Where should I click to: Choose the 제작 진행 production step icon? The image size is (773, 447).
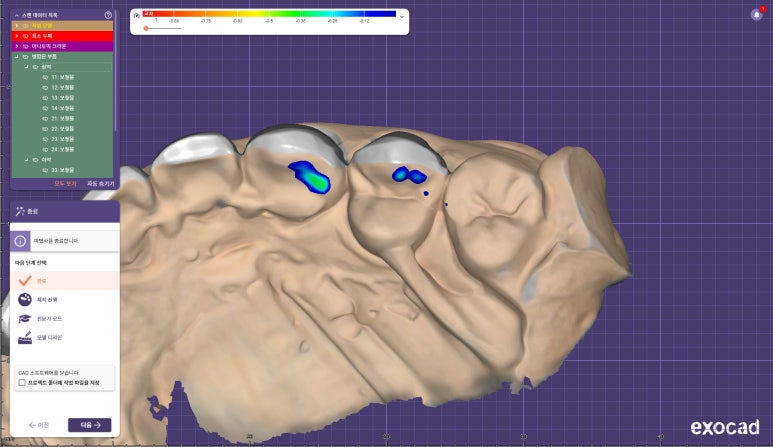click(x=25, y=299)
